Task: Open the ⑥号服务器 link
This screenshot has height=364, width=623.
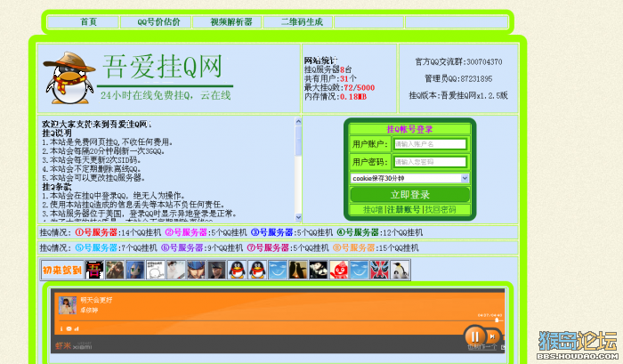Action: pyautogui.click(x=182, y=248)
